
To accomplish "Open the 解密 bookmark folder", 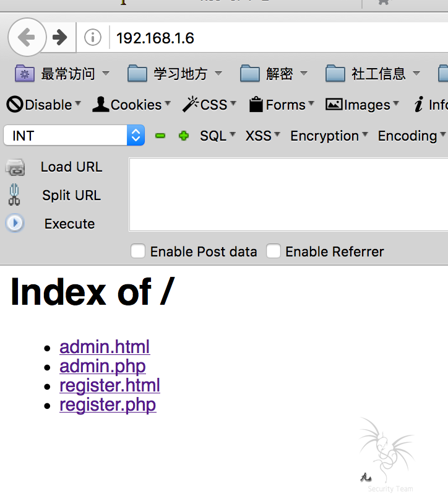I will point(274,74).
